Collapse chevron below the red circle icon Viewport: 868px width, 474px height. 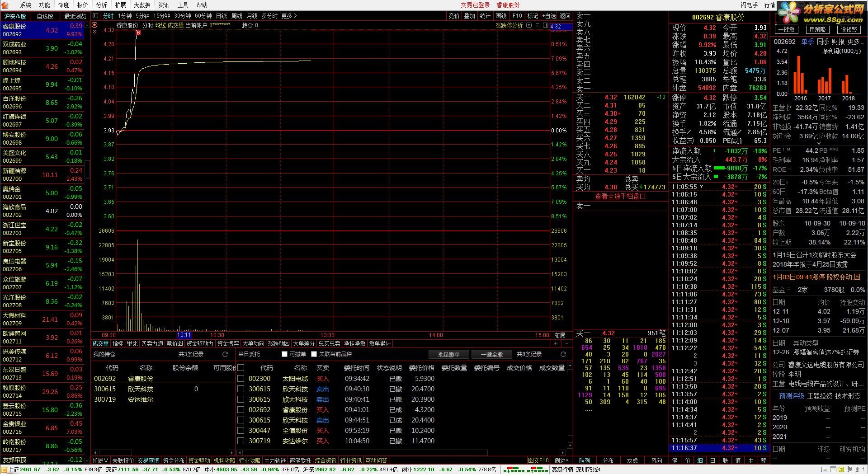pyautogui.click(x=94, y=32)
